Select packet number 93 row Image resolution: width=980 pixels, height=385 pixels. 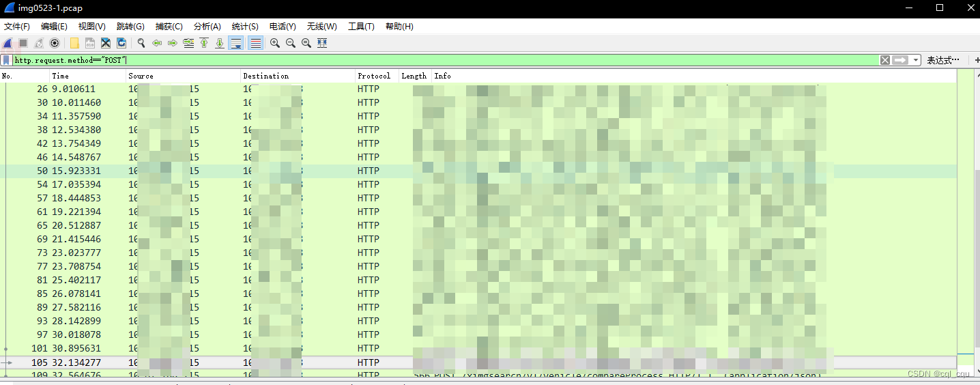pos(478,321)
